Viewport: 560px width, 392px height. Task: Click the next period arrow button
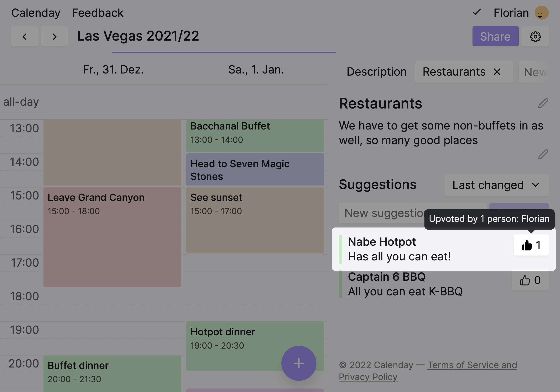[x=54, y=36]
